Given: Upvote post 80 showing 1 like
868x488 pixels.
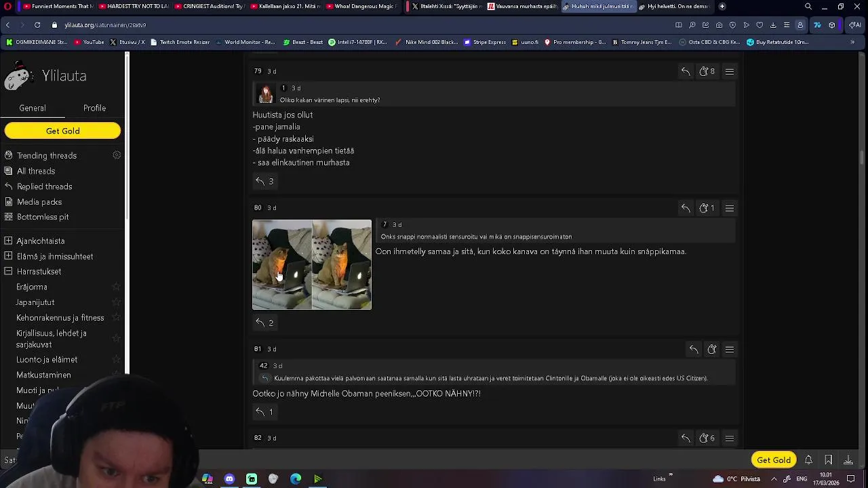Looking at the screenshot, I should [707, 208].
